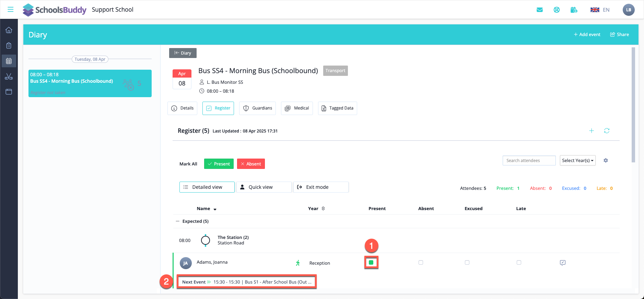Click the plus icon to add attendee
This screenshot has width=644, height=299.
tap(592, 131)
